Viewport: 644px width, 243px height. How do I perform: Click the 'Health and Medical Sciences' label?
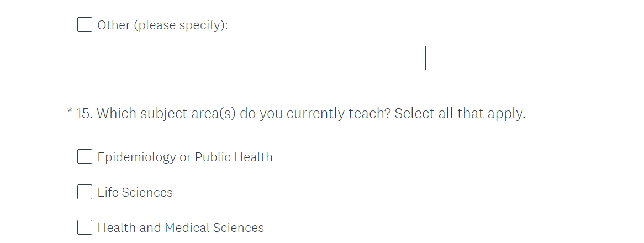pyautogui.click(x=181, y=228)
